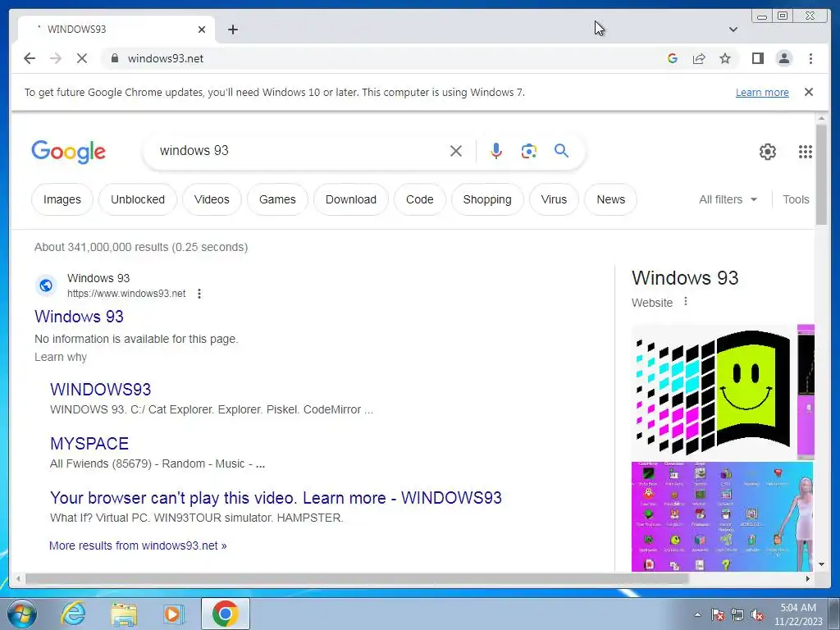The image size is (840, 630).
Task: Click the forward navigation arrow
Action: coord(56,58)
